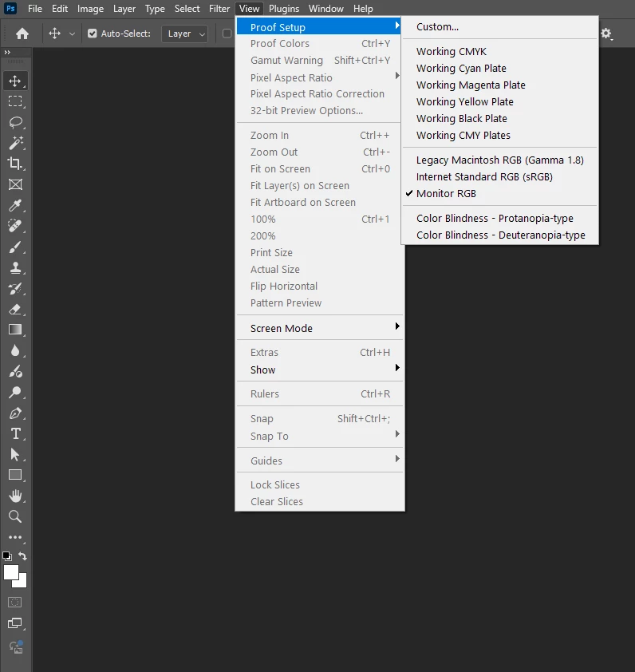Open the gear settings icon in options bar
This screenshot has width=635, height=672.
click(x=605, y=34)
